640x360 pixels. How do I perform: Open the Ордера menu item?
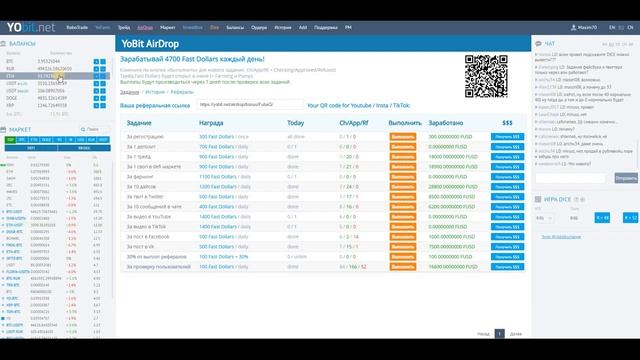pos(259,27)
